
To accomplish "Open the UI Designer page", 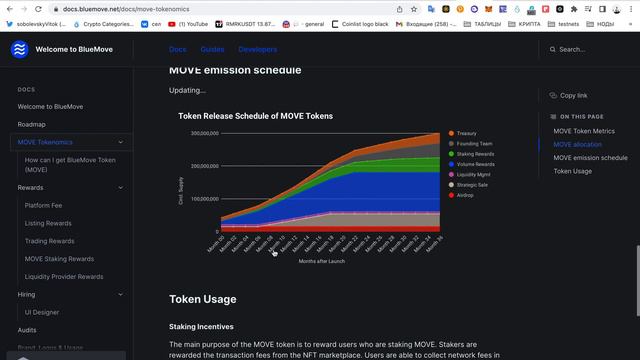I will [x=42, y=312].
